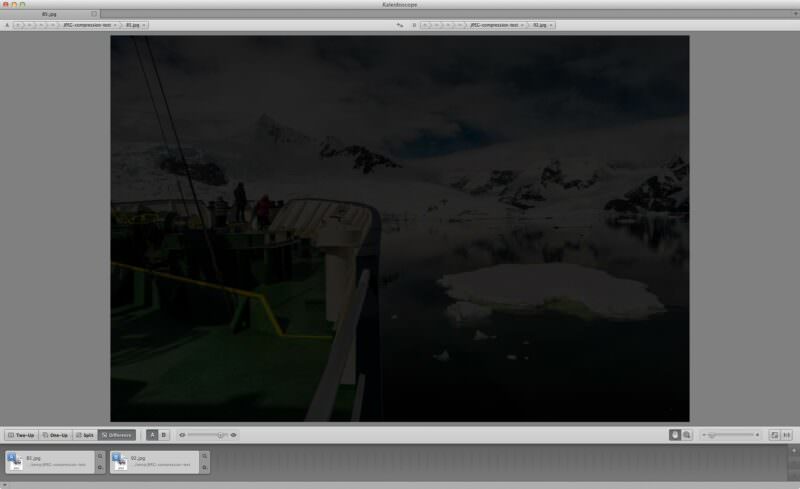Select the first file thumbnail in the tray
Viewport: 800px width, 489px height.
click(50, 462)
